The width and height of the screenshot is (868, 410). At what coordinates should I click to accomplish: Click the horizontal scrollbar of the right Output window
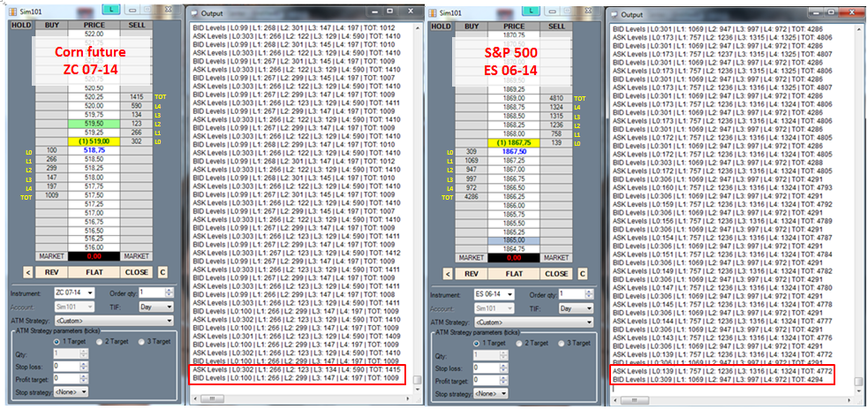tap(731, 400)
